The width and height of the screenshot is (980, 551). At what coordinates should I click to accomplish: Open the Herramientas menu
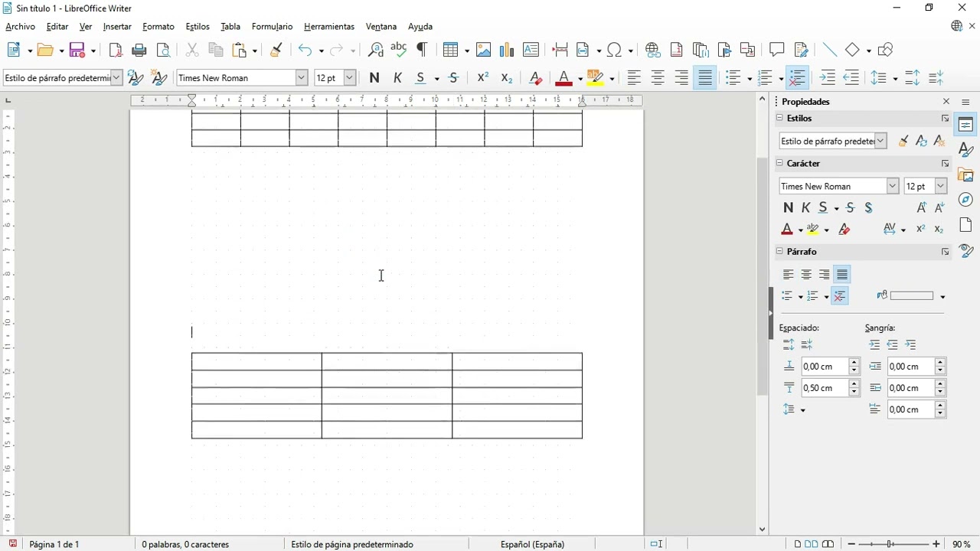tap(329, 27)
